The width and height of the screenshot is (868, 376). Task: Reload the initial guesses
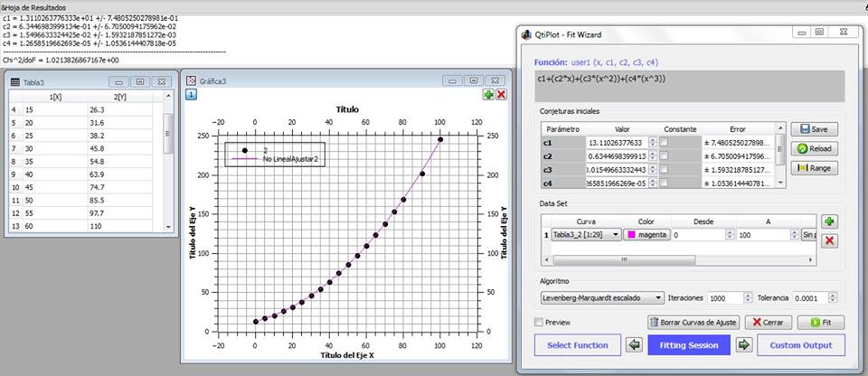click(x=814, y=148)
